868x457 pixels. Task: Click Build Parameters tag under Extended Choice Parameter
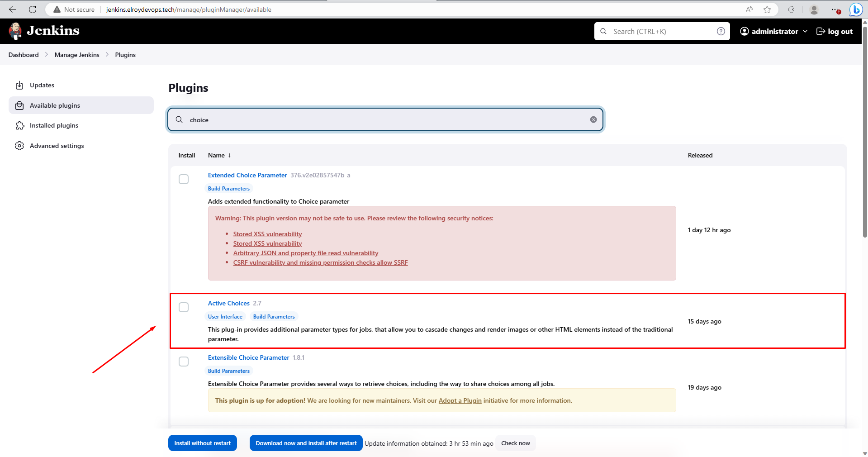click(229, 189)
